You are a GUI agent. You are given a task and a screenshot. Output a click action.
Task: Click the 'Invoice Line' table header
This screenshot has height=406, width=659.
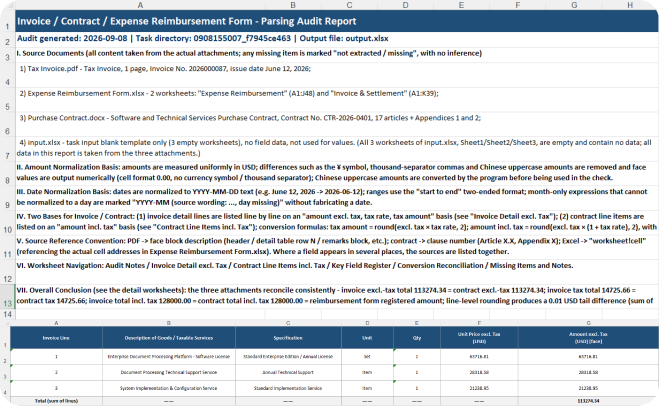(x=56, y=338)
